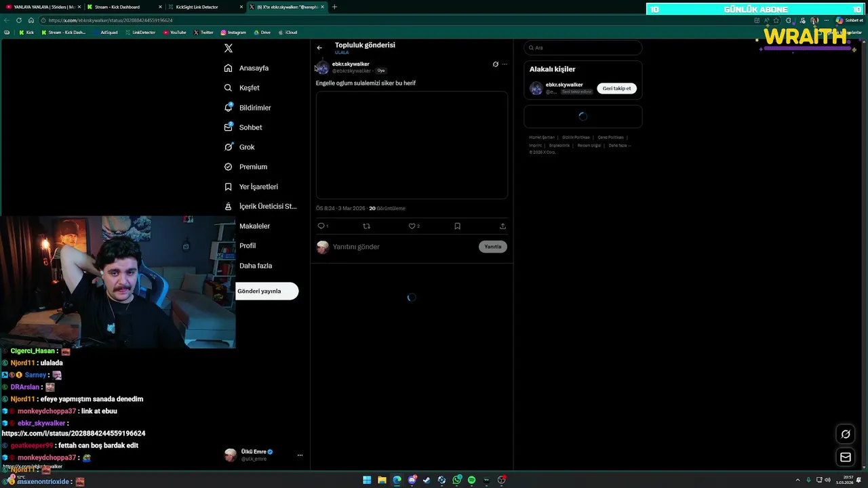868x488 pixels.
Task: Open the LinkDetector bookmark
Action: tap(140, 33)
